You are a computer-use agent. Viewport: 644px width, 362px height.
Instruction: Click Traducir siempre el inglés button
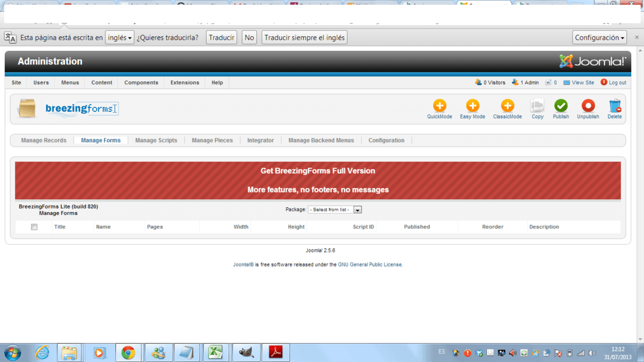(304, 37)
